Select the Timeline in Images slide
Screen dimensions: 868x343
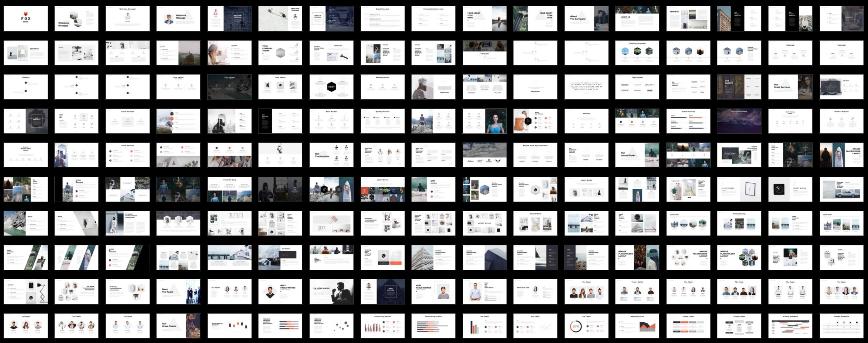point(637,53)
